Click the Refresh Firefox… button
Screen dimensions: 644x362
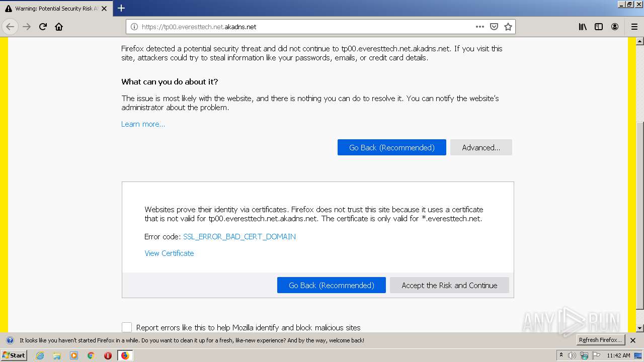tap(601, 340)
